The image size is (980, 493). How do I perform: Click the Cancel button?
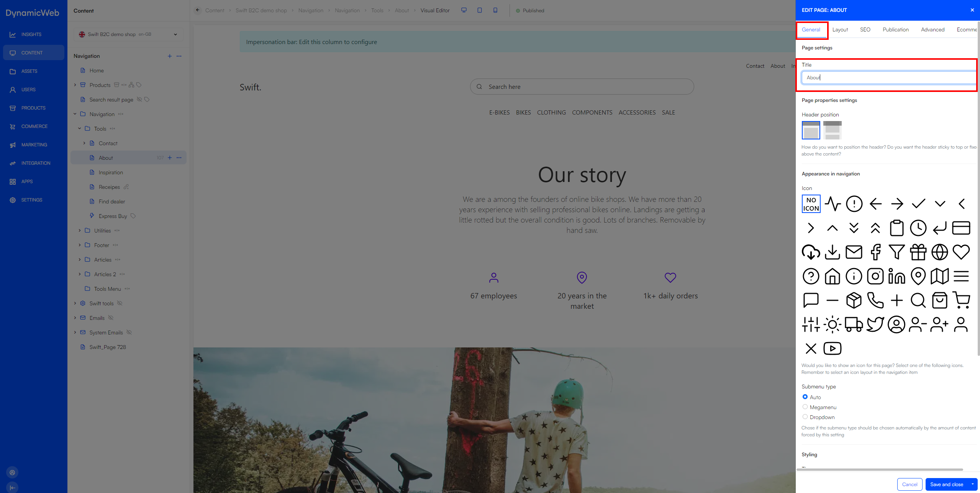tap(909, 484)
